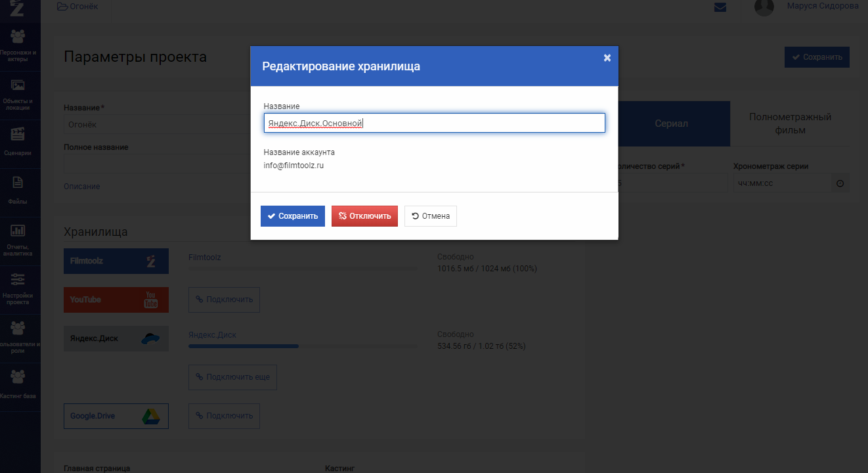Open Пользователи и роли sidebar section
868x473 pixels.
click(x=18, y=338)
